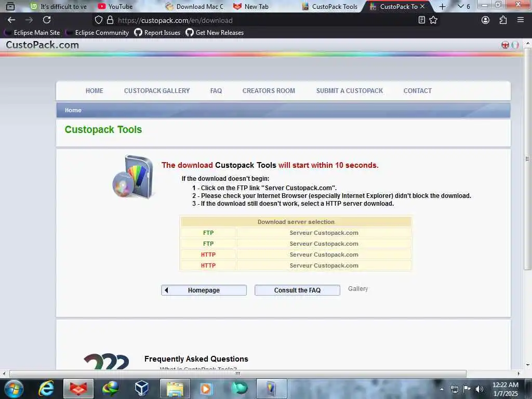This screenshot has width=532, height=399.
Task: Switch to the first CustoPack Tools tab
Action: [330, 6]
